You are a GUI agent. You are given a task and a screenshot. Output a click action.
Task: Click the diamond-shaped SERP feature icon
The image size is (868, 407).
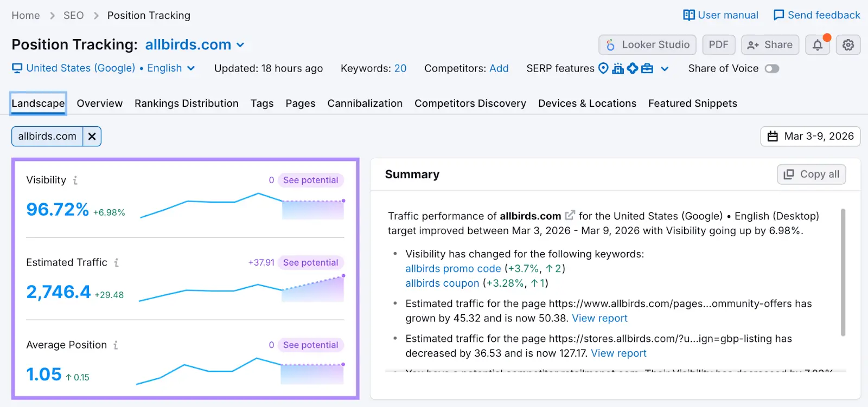click(633, 68)
